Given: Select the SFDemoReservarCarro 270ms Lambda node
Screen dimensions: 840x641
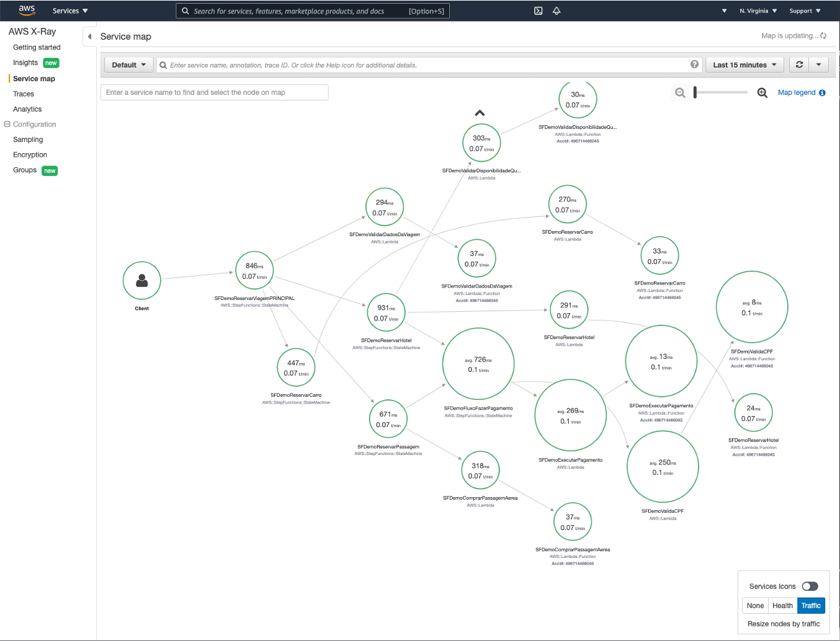Looking at the screenshot, I should tap(568, 204).
